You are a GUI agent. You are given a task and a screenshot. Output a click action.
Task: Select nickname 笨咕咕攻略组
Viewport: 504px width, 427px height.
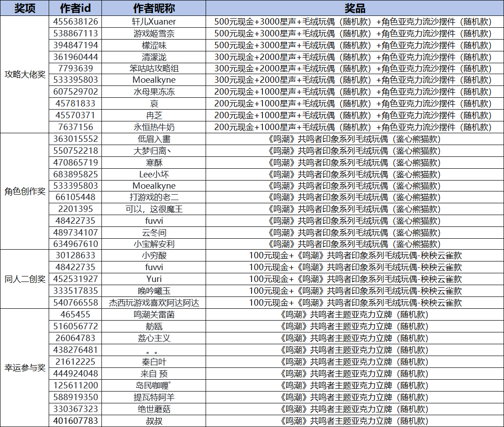[x=154, y=68]
